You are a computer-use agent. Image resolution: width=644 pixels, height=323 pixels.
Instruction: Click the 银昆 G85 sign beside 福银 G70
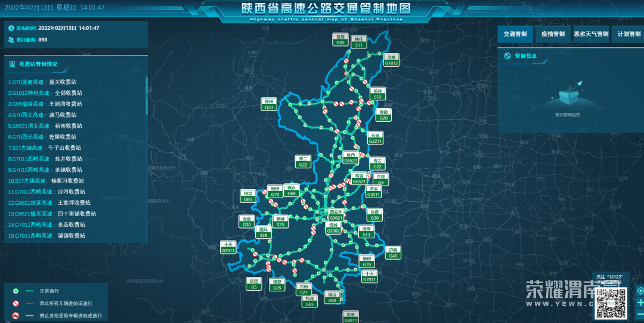pyautogui.click(x=247, y=196)
